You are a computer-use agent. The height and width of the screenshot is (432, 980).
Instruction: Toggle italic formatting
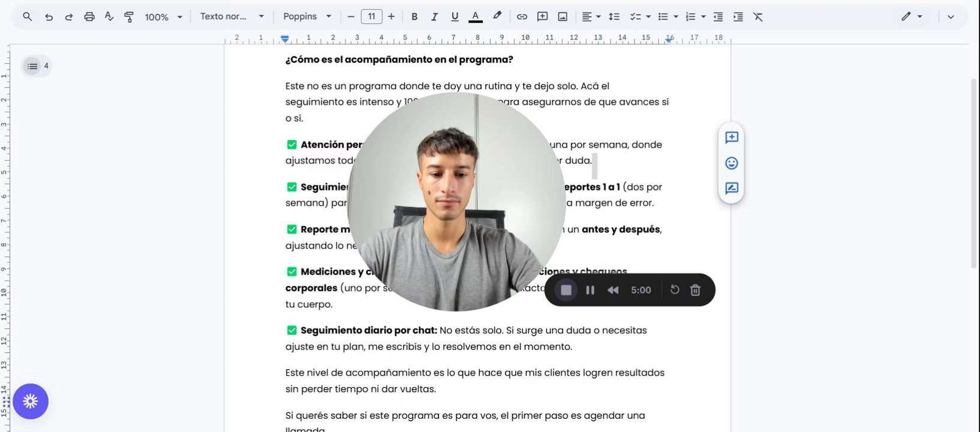(x=434, y=17)
